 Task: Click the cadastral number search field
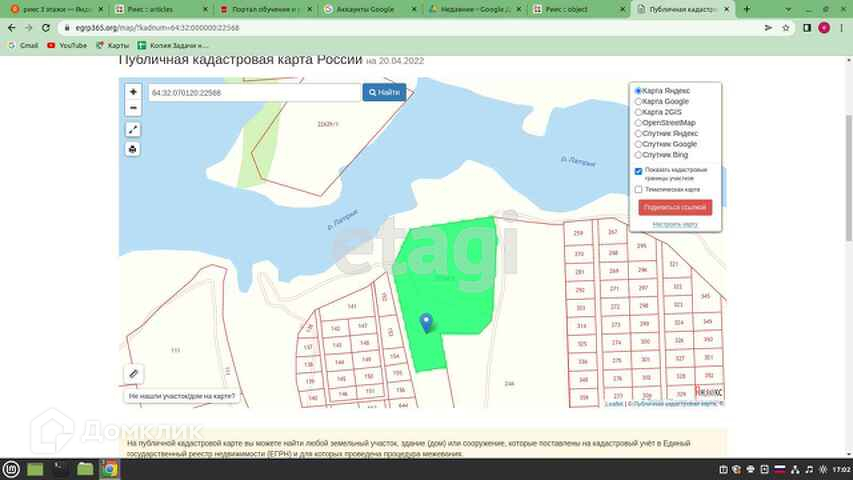click(255, 93)
